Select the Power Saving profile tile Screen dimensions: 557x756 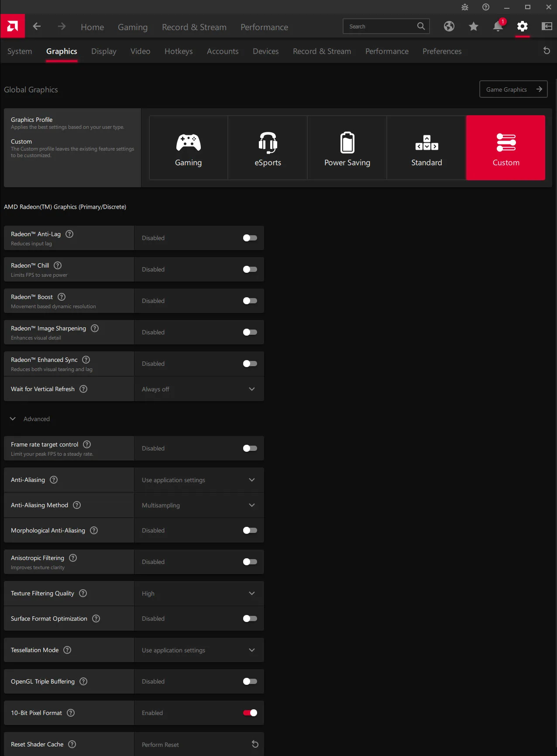(x=347, y=148)
